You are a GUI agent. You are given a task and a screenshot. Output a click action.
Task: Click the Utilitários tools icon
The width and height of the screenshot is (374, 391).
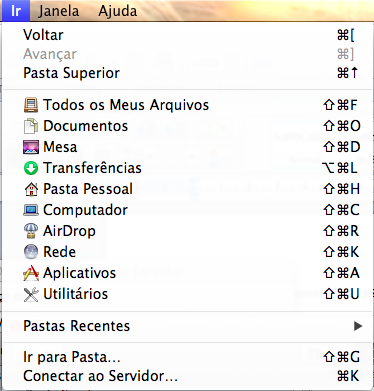pyautogui.click(x=31, y=294)
